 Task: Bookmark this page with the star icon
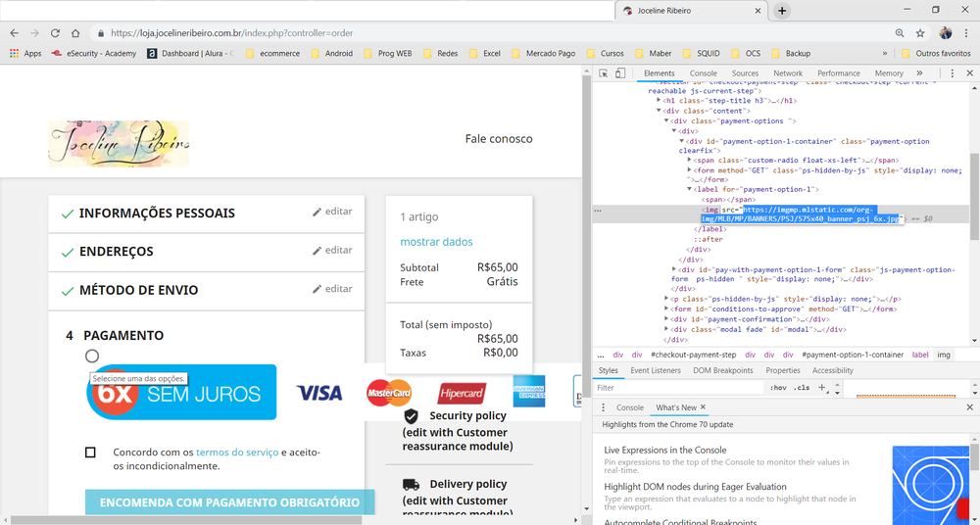(920, 33)
